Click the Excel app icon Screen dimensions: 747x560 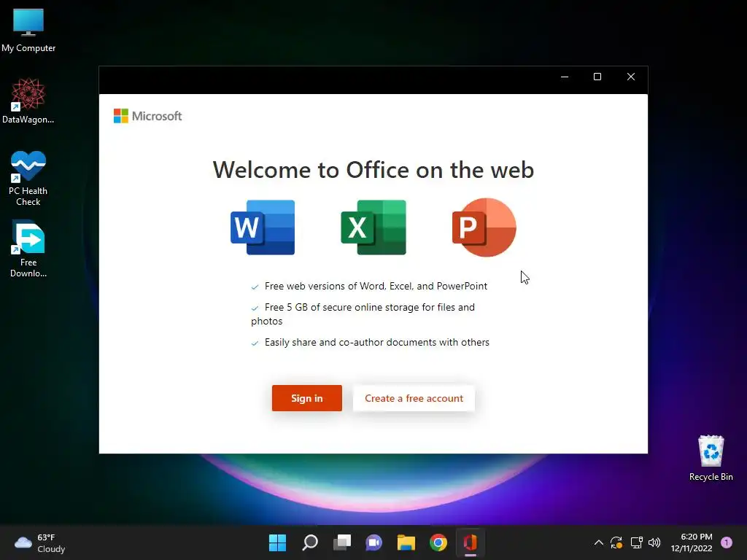pos(373,227)
